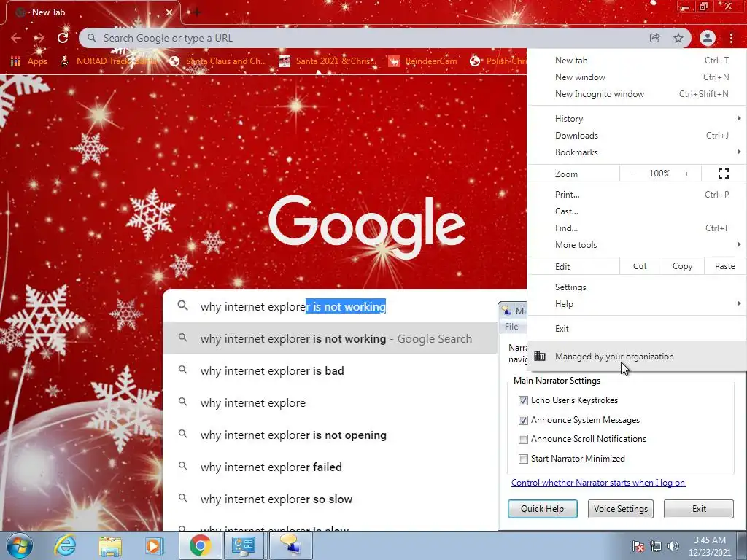Open the Santa Claus and Ch... bookmark
Image resolution: width=747 pixels, height=560 pixels.
tap(218, 61)
